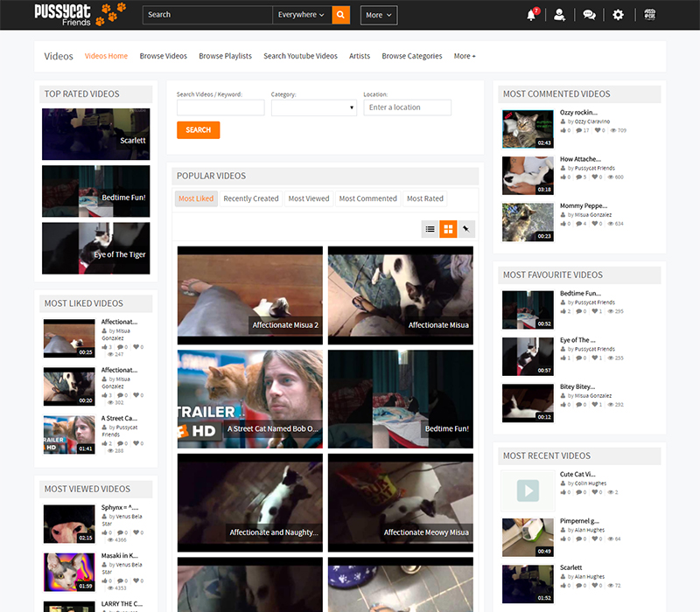This screenshot has height=612, width=700.
Task: Click the orange magnifier search icon
Action: 341,15
